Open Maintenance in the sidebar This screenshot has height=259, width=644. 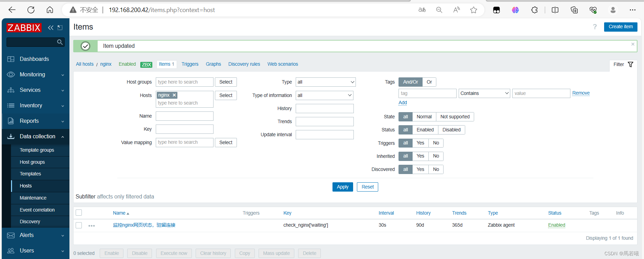click(33, 198)
